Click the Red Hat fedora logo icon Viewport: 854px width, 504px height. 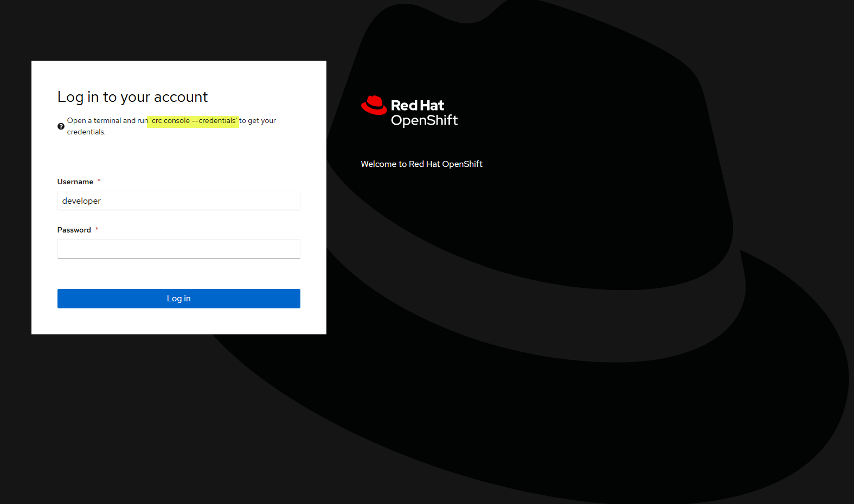click(374, 105)
